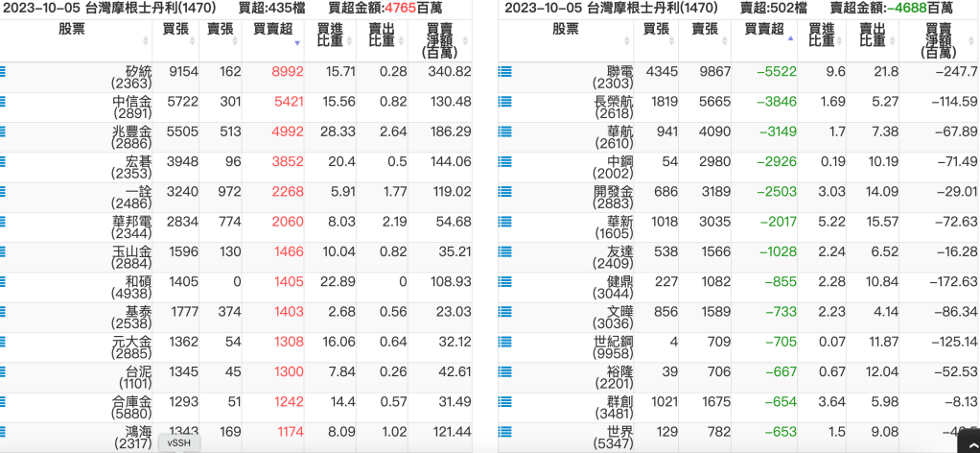Click the row icon left of 和碩 (4938)
Screen dimensions: 980x453
3,281
